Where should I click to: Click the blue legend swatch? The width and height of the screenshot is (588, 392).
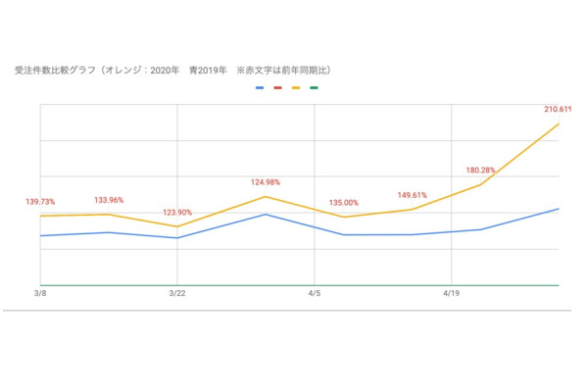click(x=260, y=87)
